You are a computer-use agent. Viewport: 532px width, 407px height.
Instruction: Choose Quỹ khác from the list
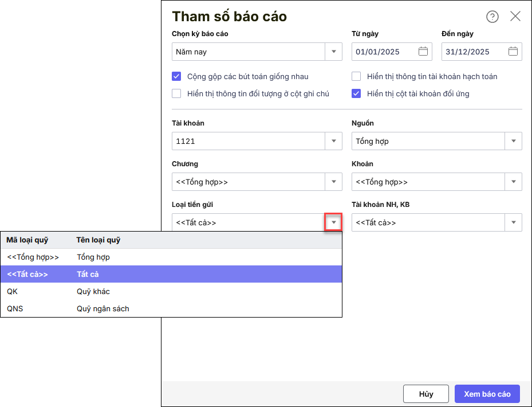pyautogui.click(x=93, y=292)
